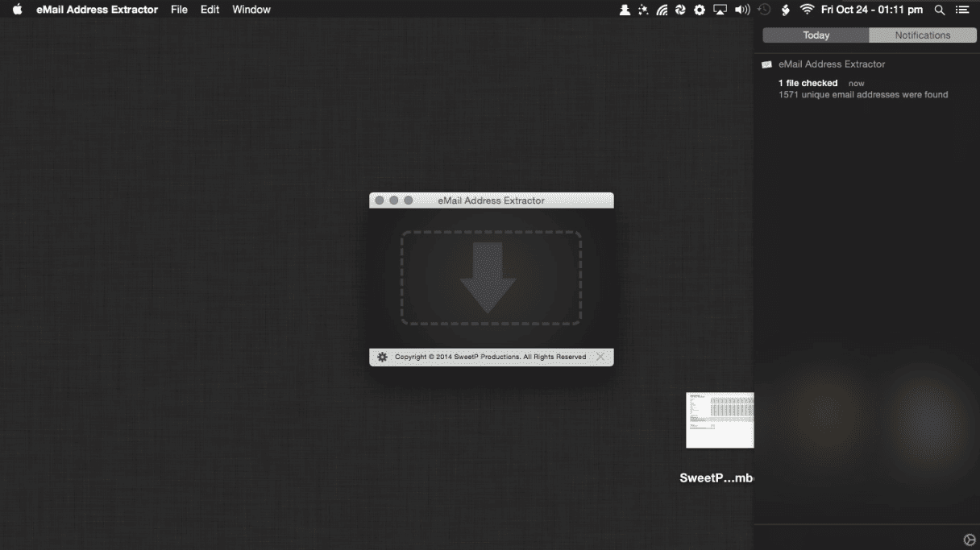The width and height of the screenshot is (980, 550).
Task: Open the File menu
Action: pos(179,10)
